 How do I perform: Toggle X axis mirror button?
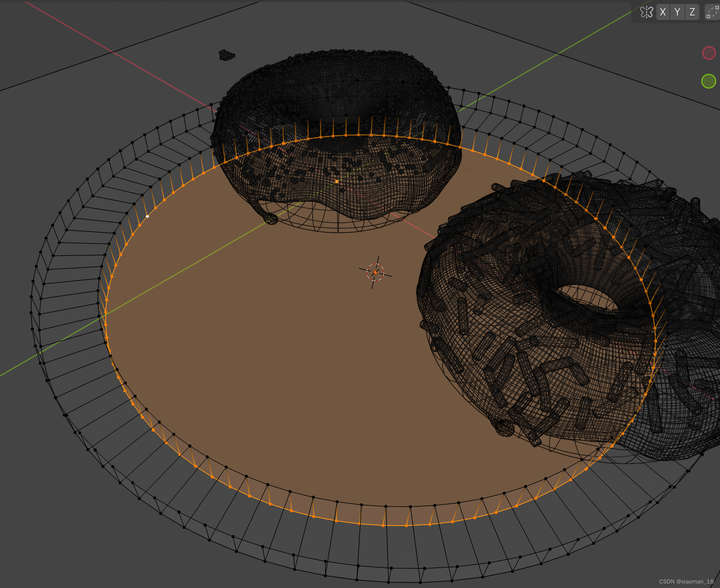point(663,12)
